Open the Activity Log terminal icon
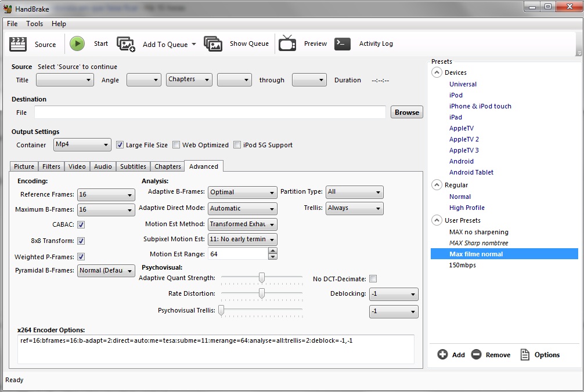The height and width of the screenshot is (392, 584). tap(343, 44)
